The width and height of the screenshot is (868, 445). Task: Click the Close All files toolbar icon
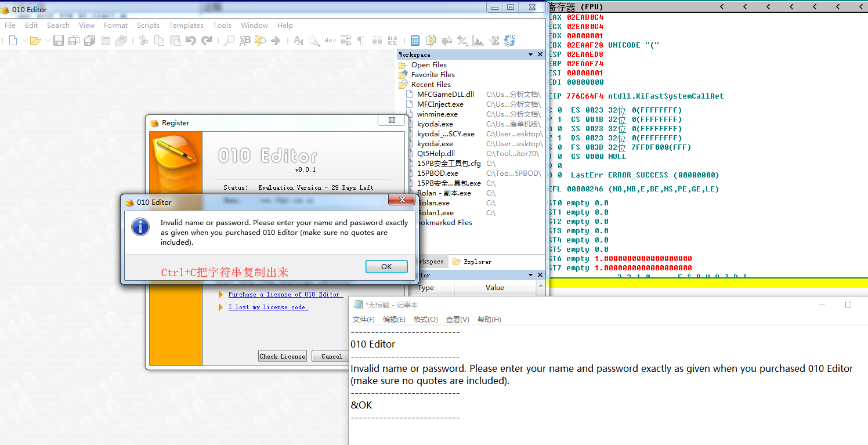point(121,41)
